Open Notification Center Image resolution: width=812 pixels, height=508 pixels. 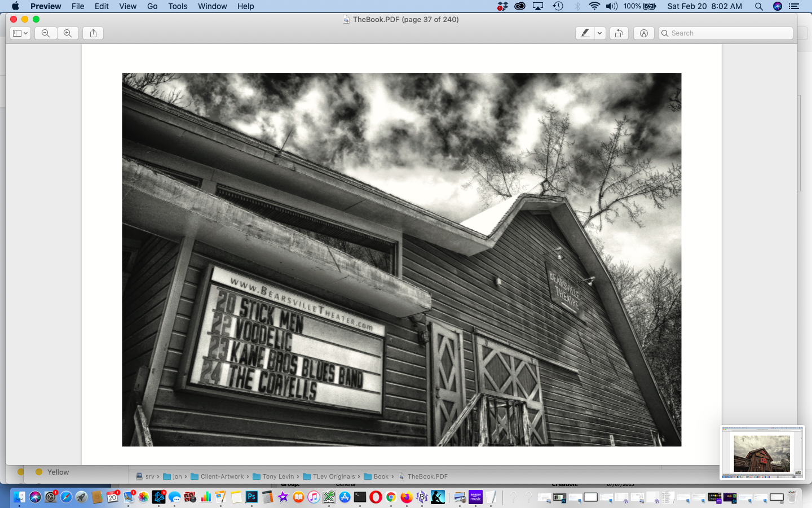click(x=794, y=6)
